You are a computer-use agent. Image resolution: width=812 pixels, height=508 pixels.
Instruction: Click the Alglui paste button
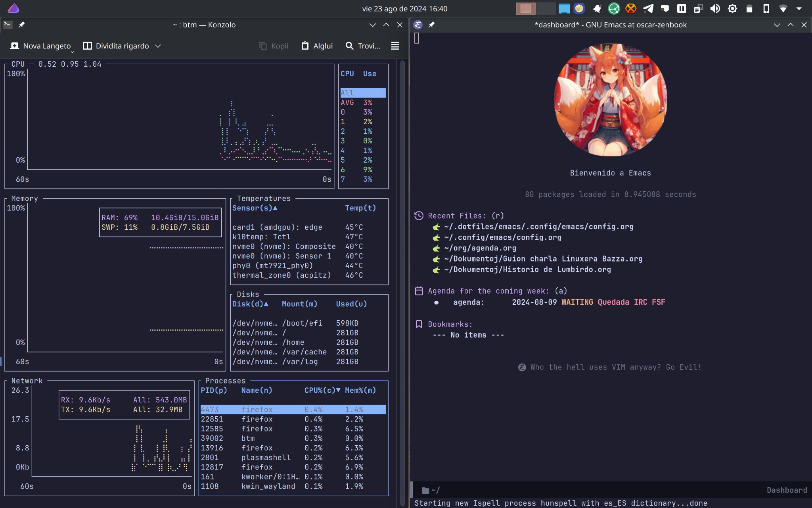click(317, 46)
